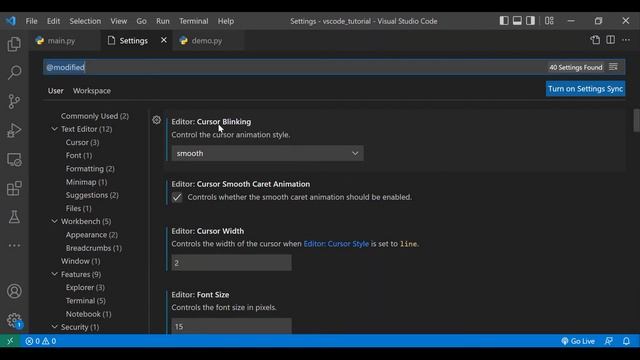Open Settings JSON file icon
Screen dimensions: 640x360
coord(595,40)
